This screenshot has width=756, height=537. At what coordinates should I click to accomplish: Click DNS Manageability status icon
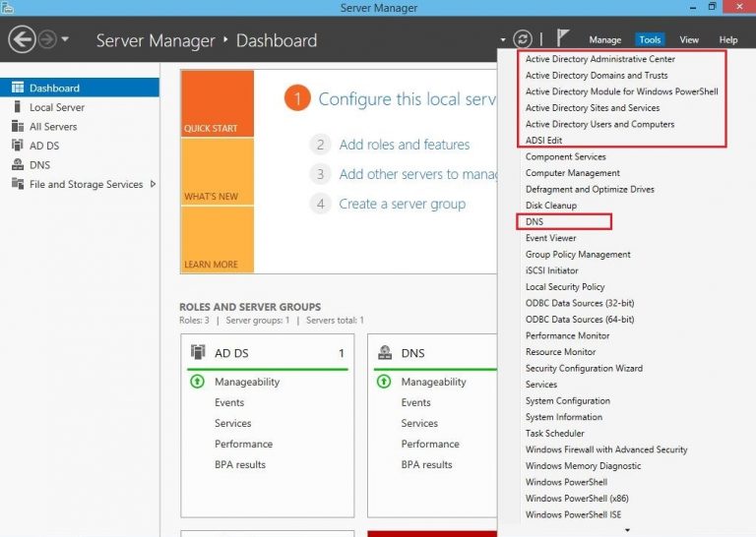point(384,382)
